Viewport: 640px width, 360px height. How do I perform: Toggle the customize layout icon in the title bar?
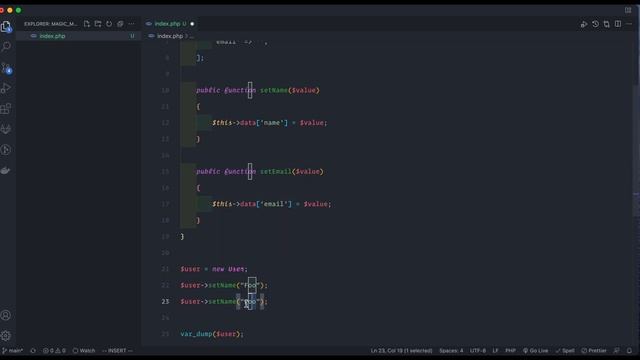pos(628,10)
